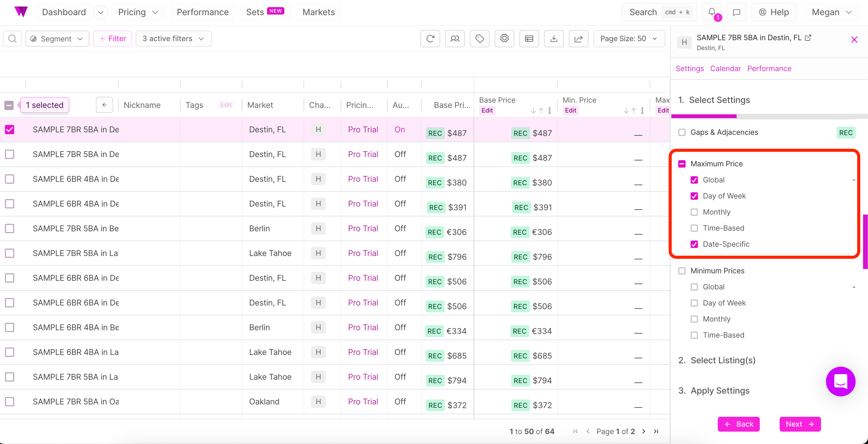The height and width of the screenshot is (444, 868).
Task: Toggle the Maximum Price parent checkbox
Action: click(682, 164)
